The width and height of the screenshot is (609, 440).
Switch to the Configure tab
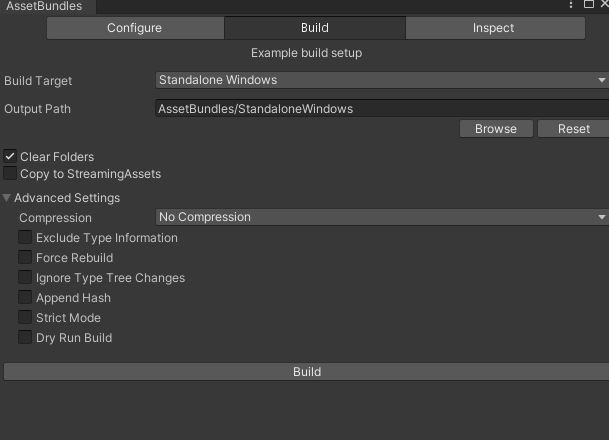134,28
